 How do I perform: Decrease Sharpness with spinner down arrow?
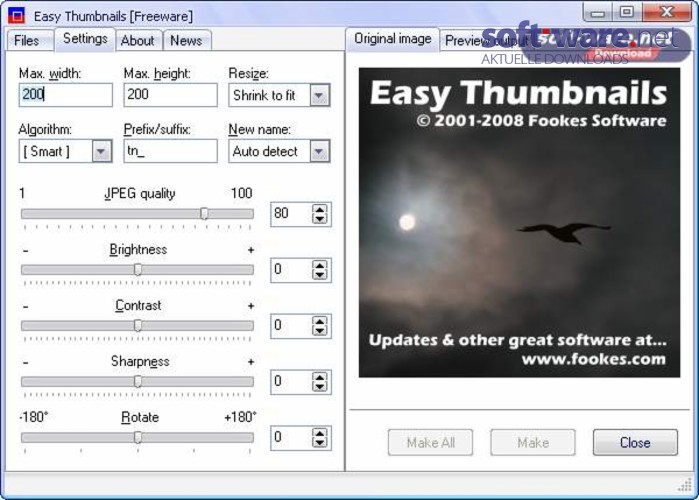[320, 387]
